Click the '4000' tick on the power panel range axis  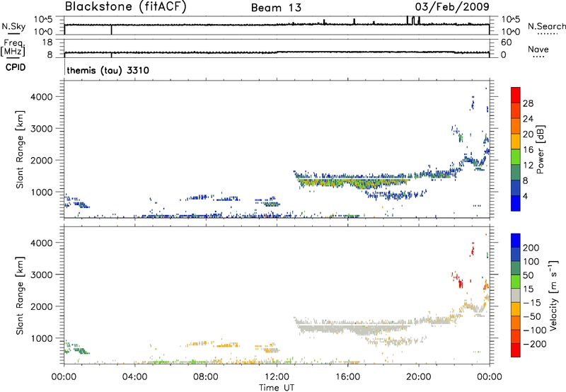click(x=41, y=97)
